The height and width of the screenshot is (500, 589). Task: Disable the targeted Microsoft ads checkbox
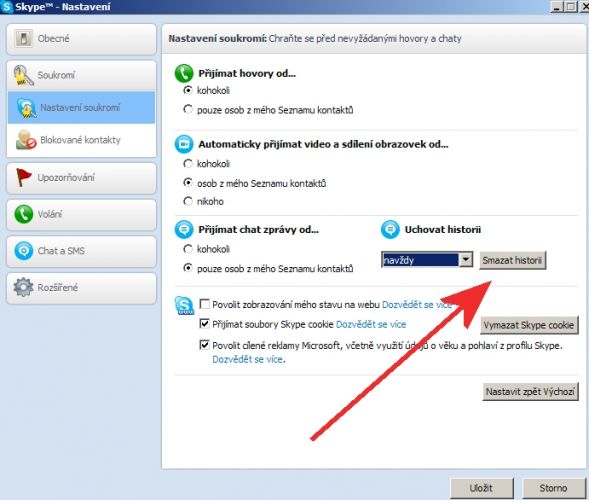click(x=204, y=344)
